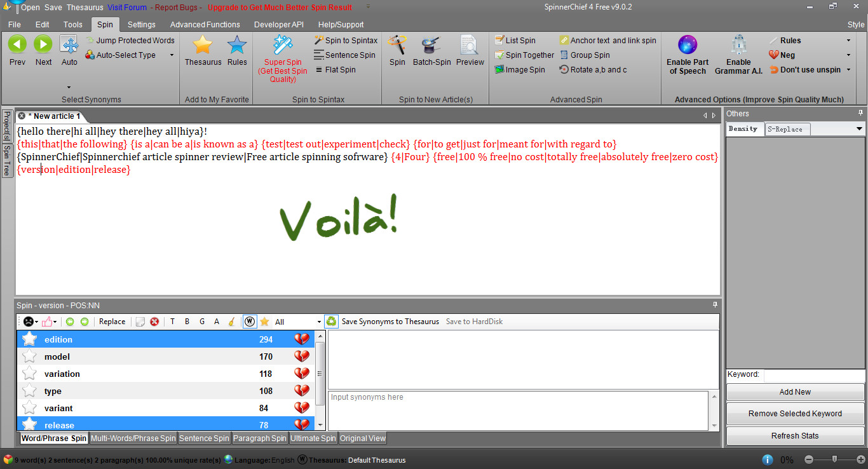This screenshot has height=469, width=868.
Task: Open Advanced Functions ribbon tab
Action: click(205, 25)
